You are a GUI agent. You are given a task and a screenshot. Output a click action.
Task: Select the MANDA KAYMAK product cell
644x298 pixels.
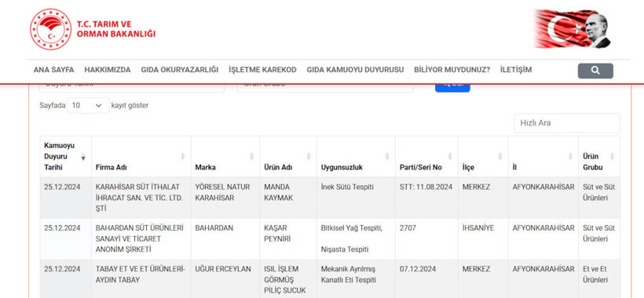pos(288,198)
